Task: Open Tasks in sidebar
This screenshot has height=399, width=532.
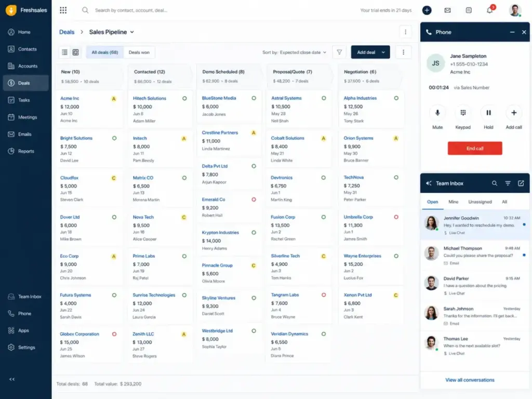Action: 25,100
